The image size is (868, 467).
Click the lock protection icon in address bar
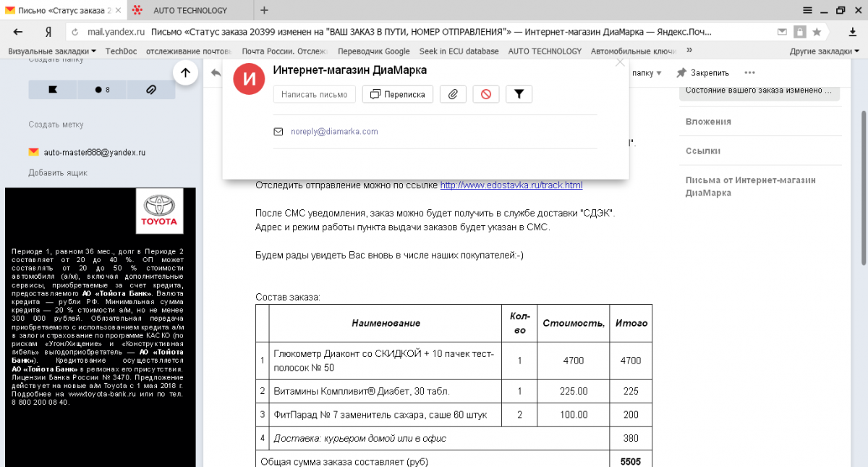[x=799, y=32]
